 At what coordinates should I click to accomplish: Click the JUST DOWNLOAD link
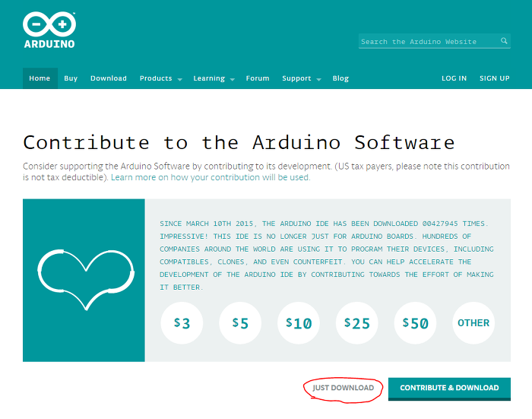343,388
